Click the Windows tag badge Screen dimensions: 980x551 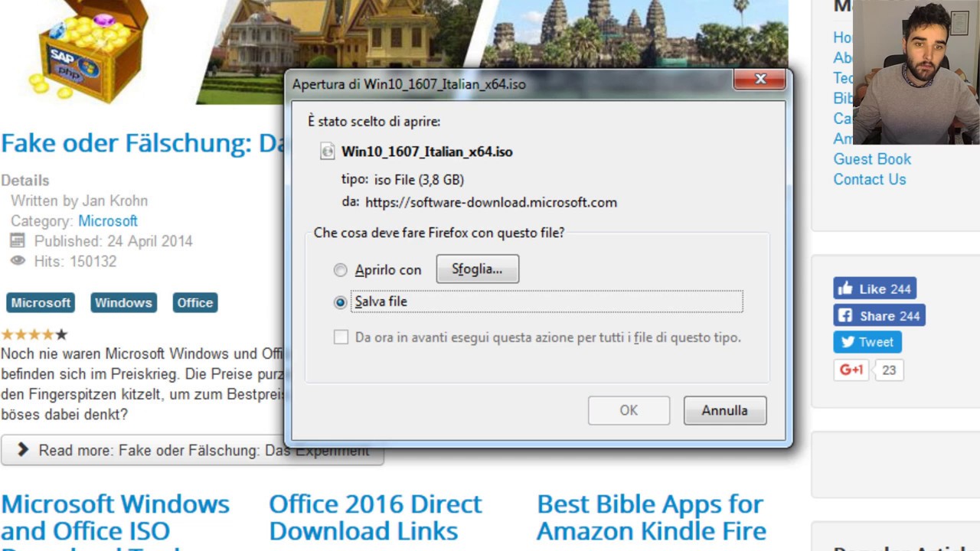(x=123, y=303)
